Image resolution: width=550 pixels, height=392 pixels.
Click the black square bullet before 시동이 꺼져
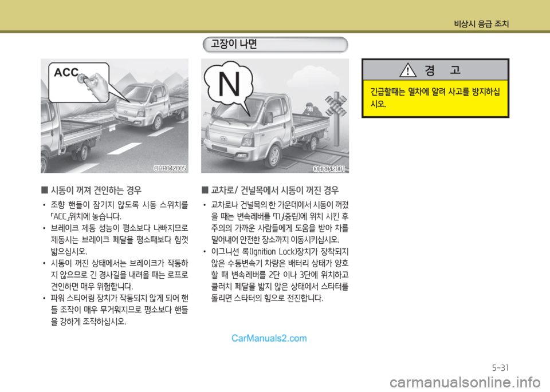click(44, 190)
